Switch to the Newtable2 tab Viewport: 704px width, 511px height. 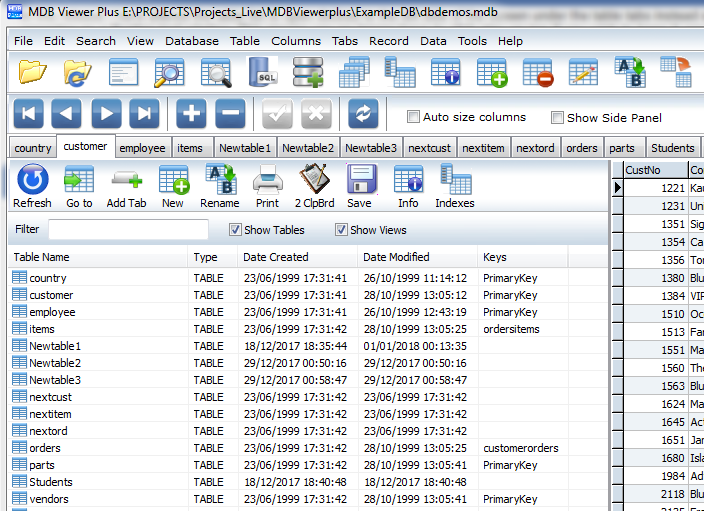(308, 148)
